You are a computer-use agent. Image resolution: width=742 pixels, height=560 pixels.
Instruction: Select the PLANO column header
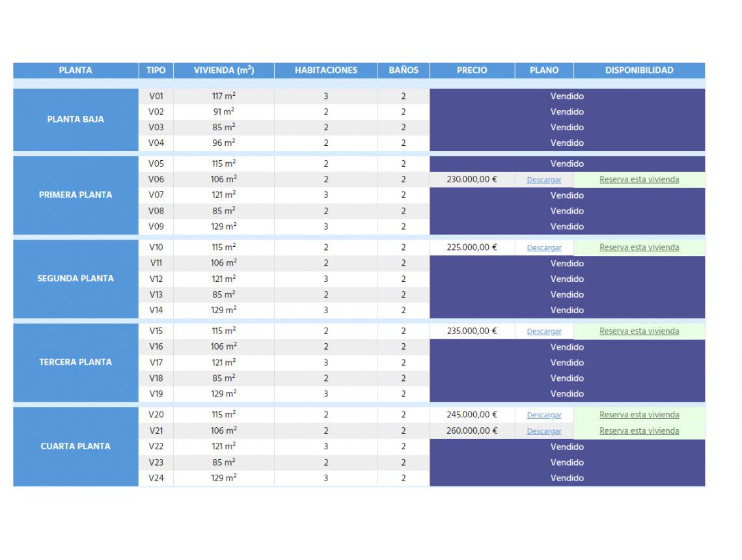pos(544,70)
